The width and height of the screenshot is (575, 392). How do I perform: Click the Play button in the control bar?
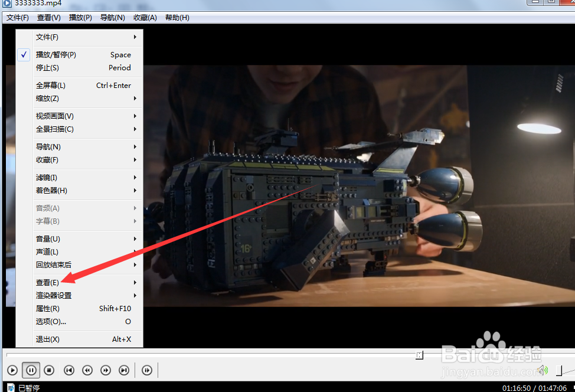point(12,370)
